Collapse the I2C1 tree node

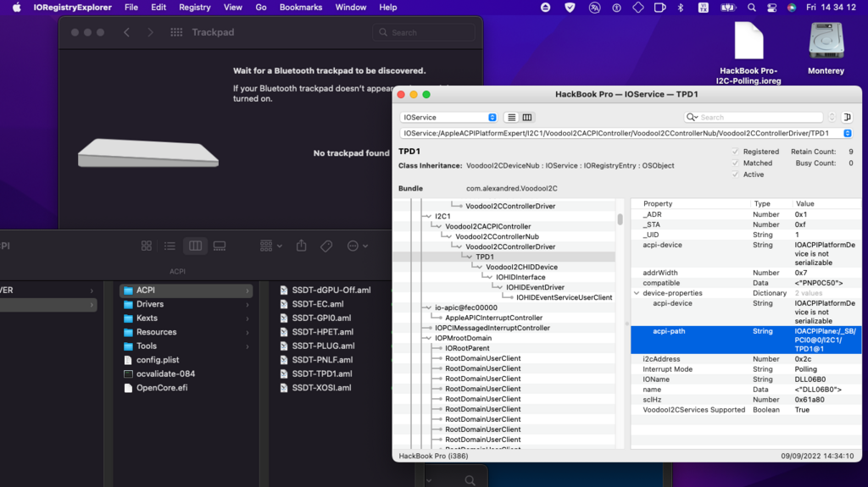click(x=427, y=216)
